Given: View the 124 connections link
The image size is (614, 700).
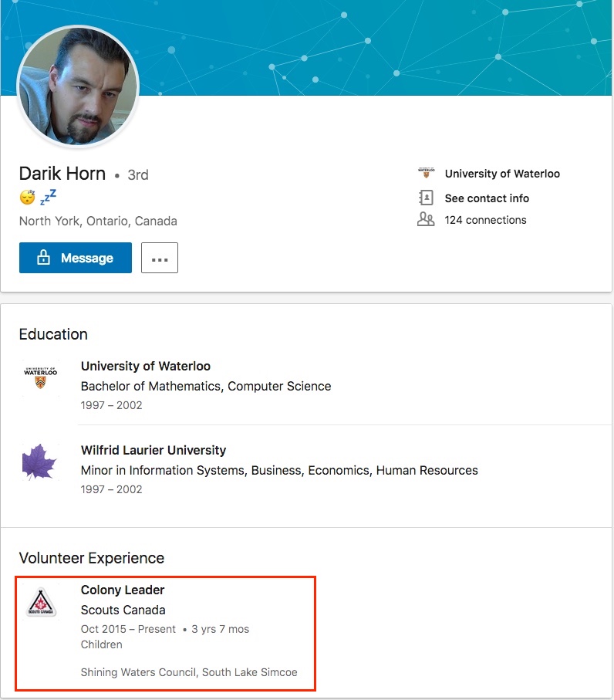Looking at the screenshot, I should [x=485, y=220].
